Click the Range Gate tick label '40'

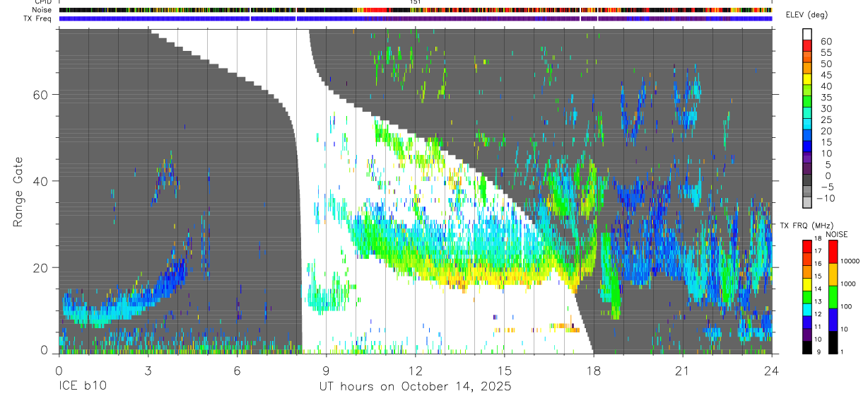[x=42, y=181]
